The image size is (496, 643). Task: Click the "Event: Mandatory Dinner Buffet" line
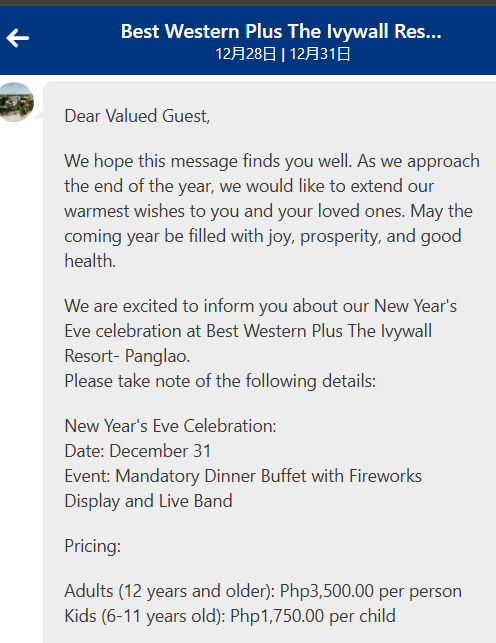(243, 476)
